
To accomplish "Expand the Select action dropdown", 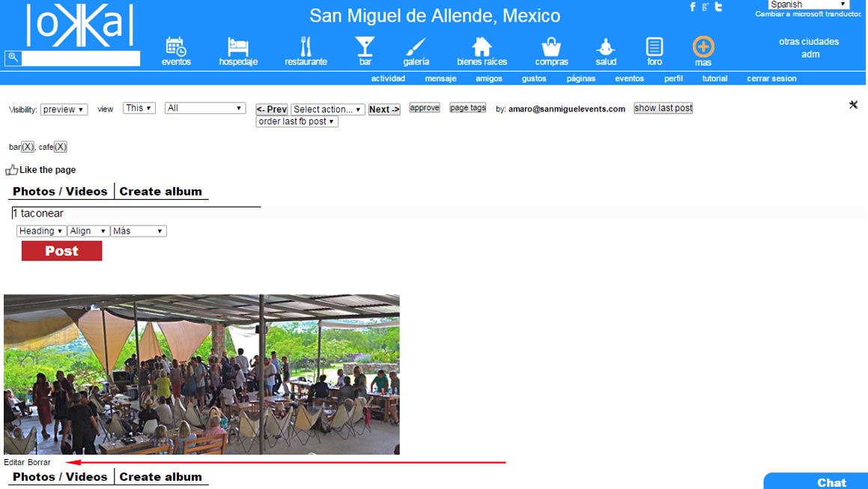I will click(x=328, y=109).
